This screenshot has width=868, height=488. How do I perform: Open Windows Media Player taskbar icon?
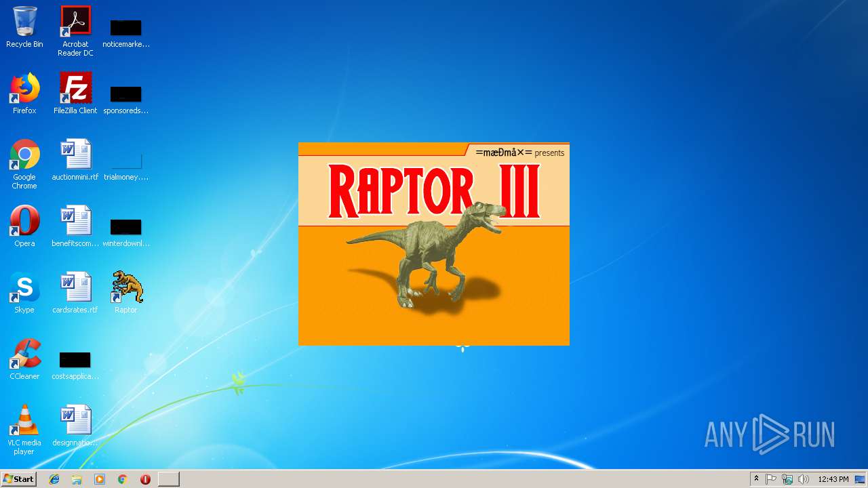coord(100,479)
